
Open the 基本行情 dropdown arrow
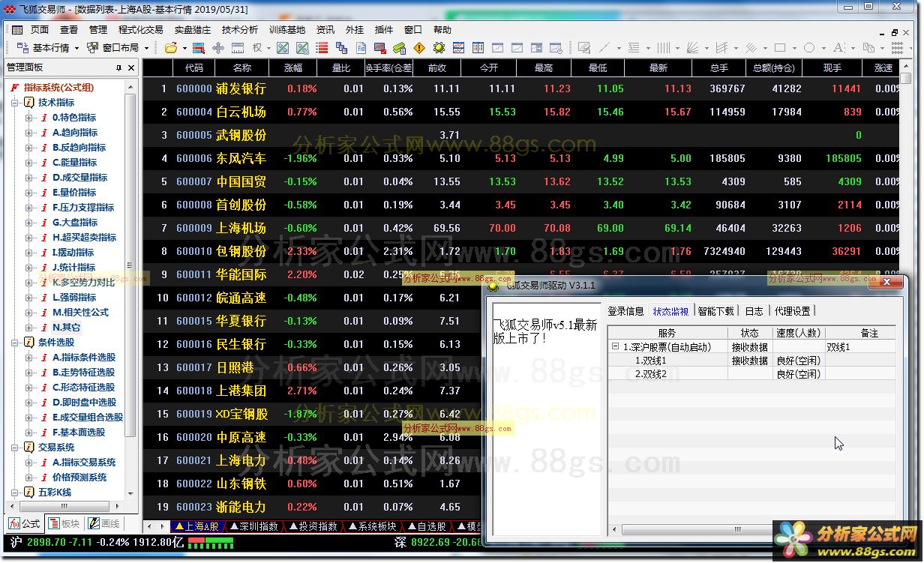tap(76, 48)
